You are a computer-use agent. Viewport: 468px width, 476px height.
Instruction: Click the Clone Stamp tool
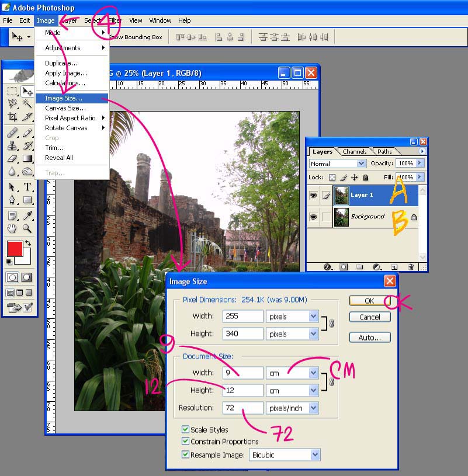tap(12, 145)
